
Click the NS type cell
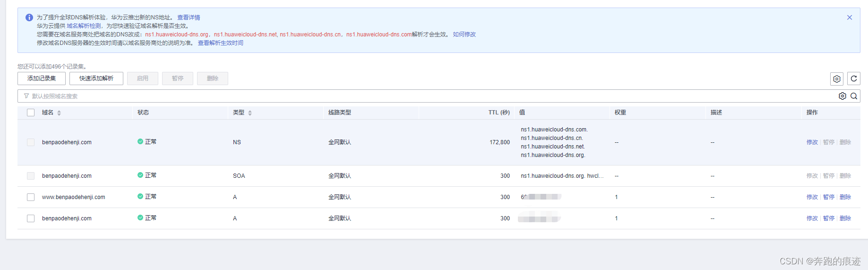point(237,142)
